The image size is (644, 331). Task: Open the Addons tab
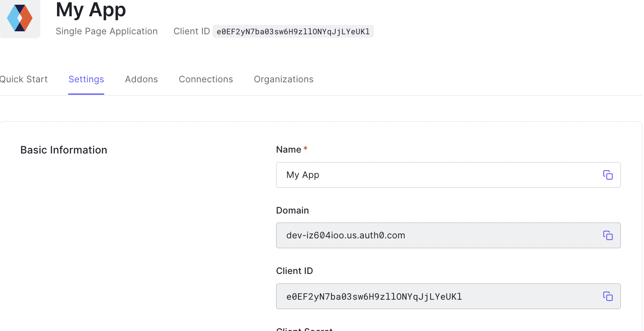point(141,79)
